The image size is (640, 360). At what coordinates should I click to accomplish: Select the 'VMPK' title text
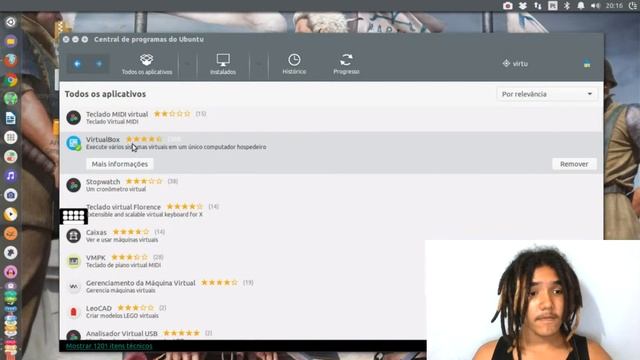coord(96,258)
